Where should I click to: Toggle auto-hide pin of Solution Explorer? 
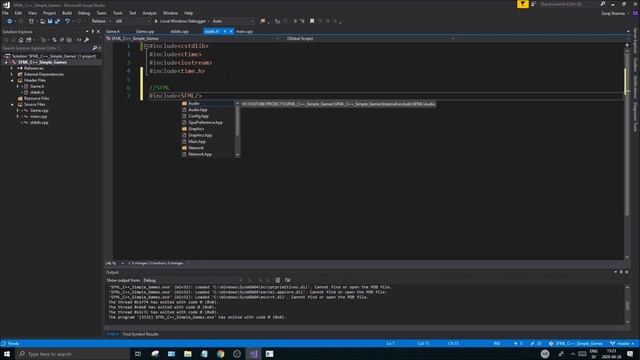tap(93, 31)
